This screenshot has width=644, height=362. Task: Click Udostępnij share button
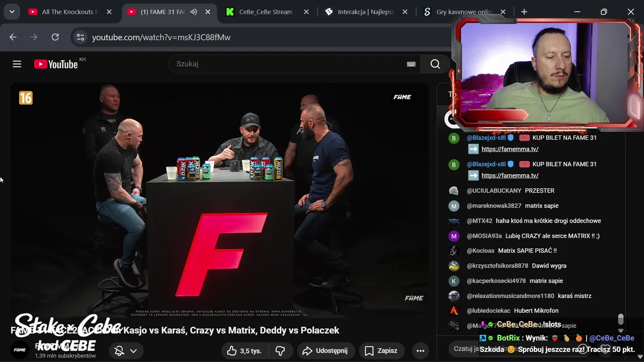tap(326, 350)
